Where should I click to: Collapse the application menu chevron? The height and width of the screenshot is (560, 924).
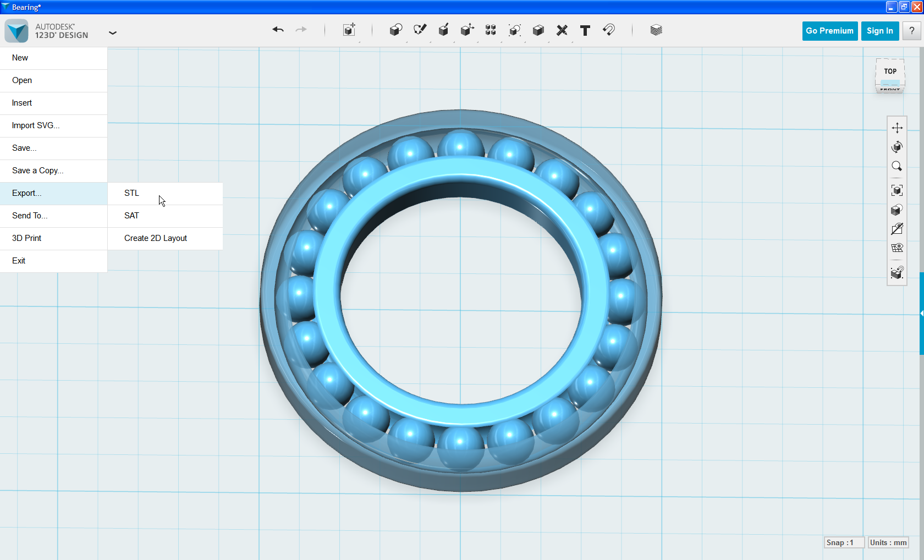click(x=113, y=33)
